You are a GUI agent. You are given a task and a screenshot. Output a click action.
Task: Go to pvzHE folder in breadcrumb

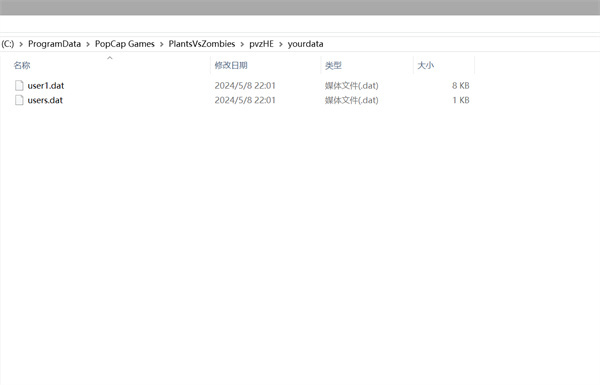pyautogui.click(x=261, y=44)
